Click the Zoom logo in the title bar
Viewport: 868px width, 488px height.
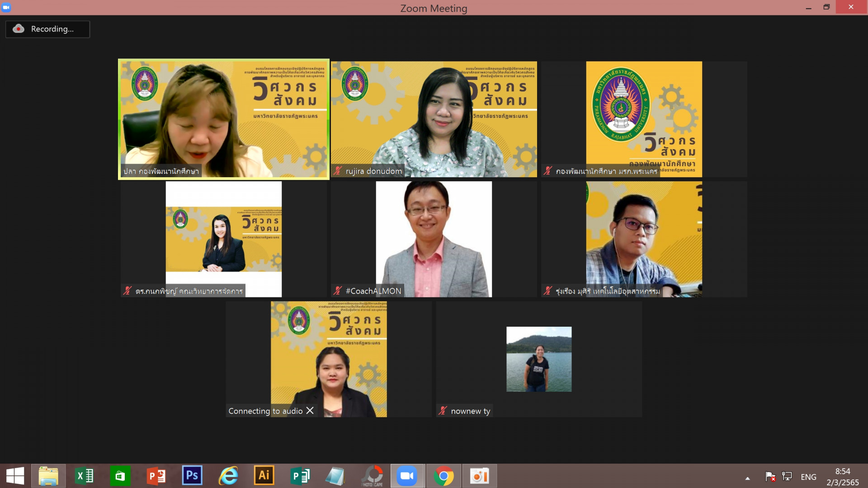(6, 7)
